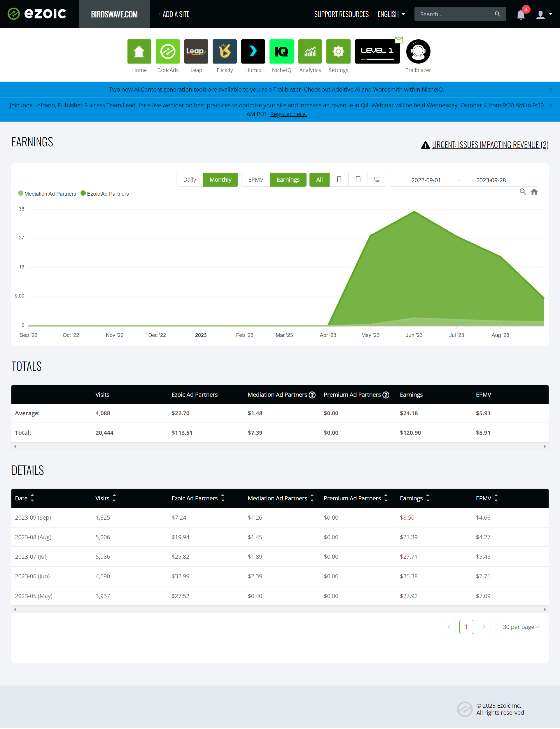Open the Analytics icon
The width and height of the screenshot is (560, 729).
(310, 51)
